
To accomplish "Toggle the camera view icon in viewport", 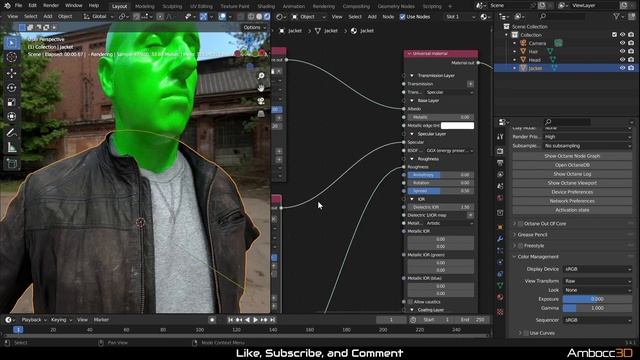I will (x=261, y=101).
